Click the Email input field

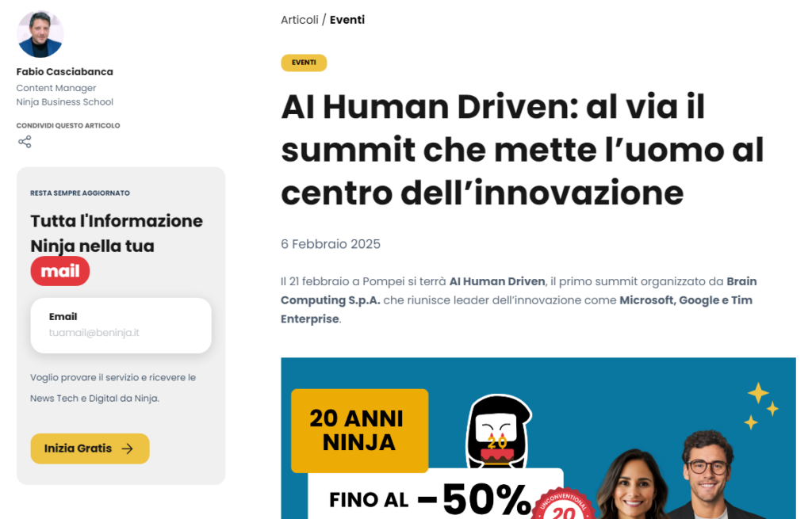pyautogui.click(x=121, y=326)
